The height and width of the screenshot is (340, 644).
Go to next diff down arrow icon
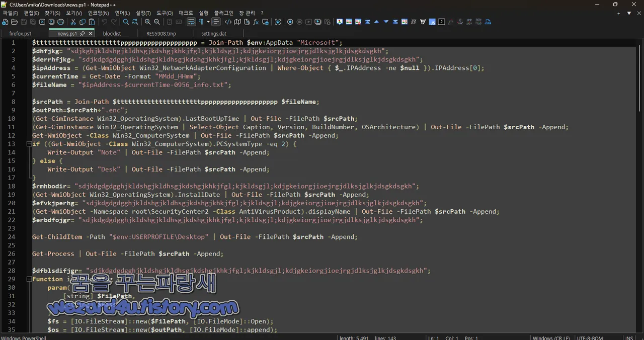(386, 22)
